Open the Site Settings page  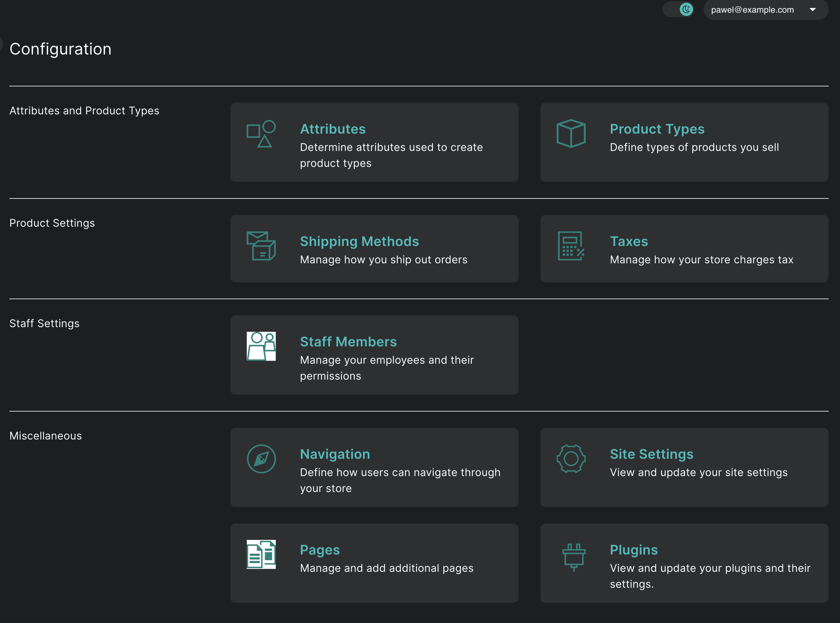pyautogui.click(x=651, y=454)
